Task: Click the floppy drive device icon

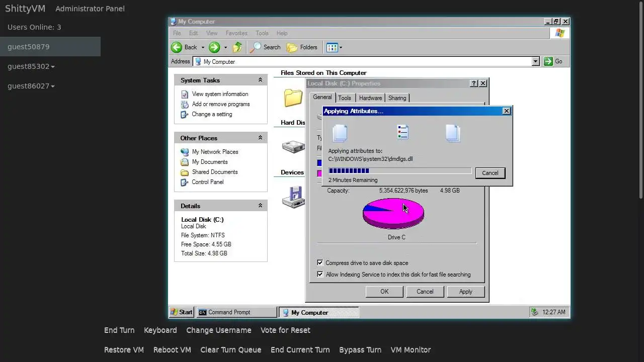Action: click(x=294, y=198)
